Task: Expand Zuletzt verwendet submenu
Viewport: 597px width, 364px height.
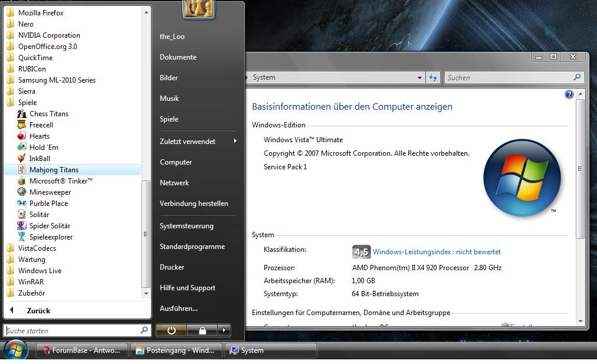Action: click(x=198, y=141)
